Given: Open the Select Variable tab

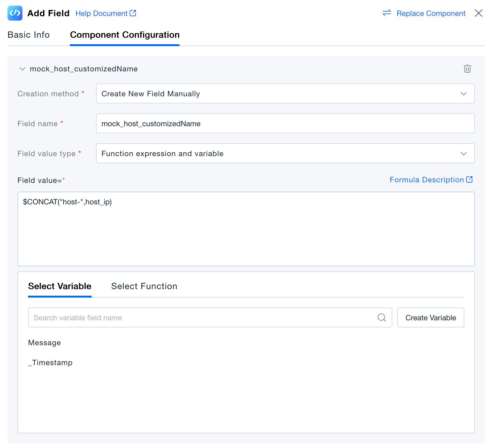Looking at the screenshot, I should pyautogui.click(x=60, y=286).
